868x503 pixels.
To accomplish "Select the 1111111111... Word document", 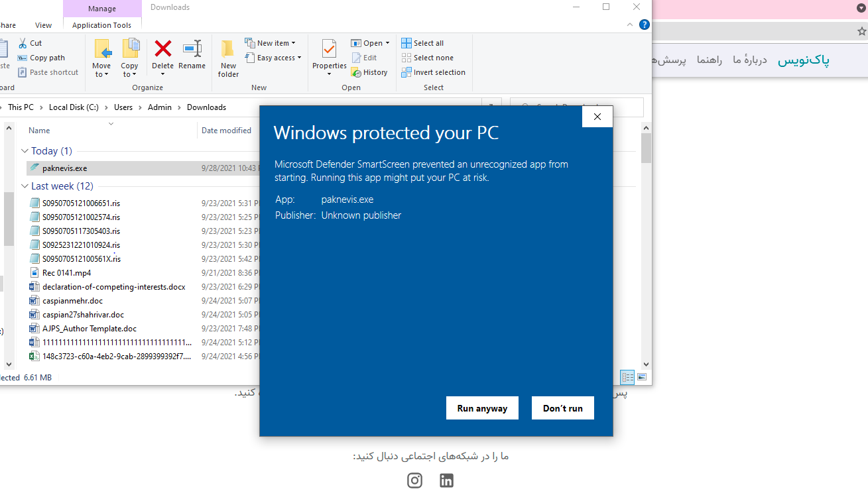I will (111, 343).
